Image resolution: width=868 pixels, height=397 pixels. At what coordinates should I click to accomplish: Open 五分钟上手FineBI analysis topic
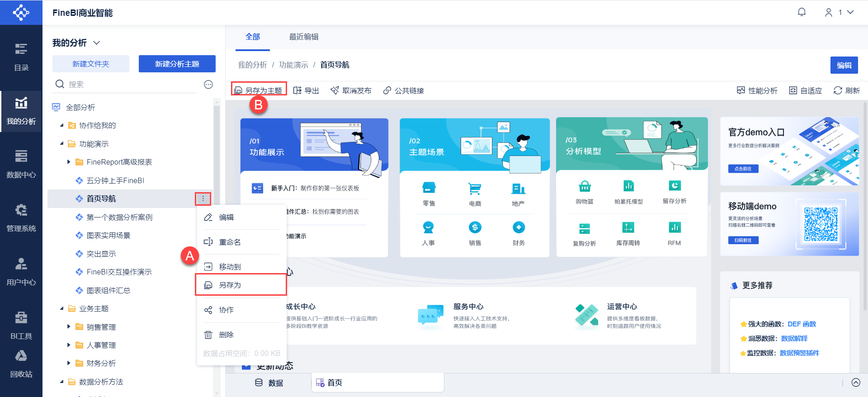tap(115, 180)
